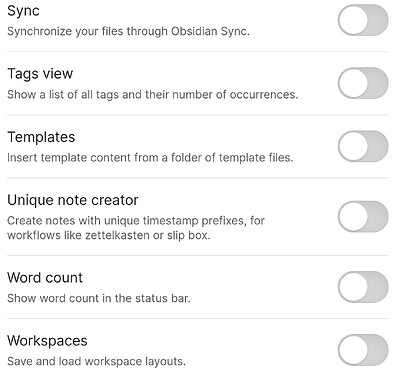401x375 pixels.
Task: Select the Tags view heading
Action: pyautogui.click(x=40, y=74)
